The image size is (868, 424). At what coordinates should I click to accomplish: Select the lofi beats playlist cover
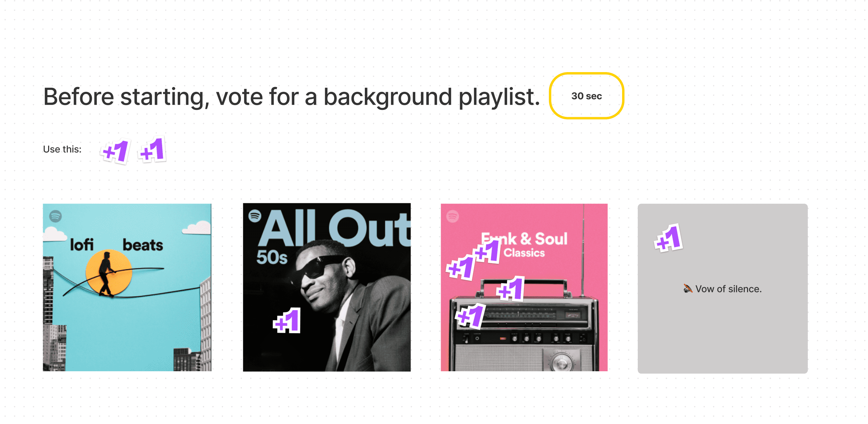point(127,287)
